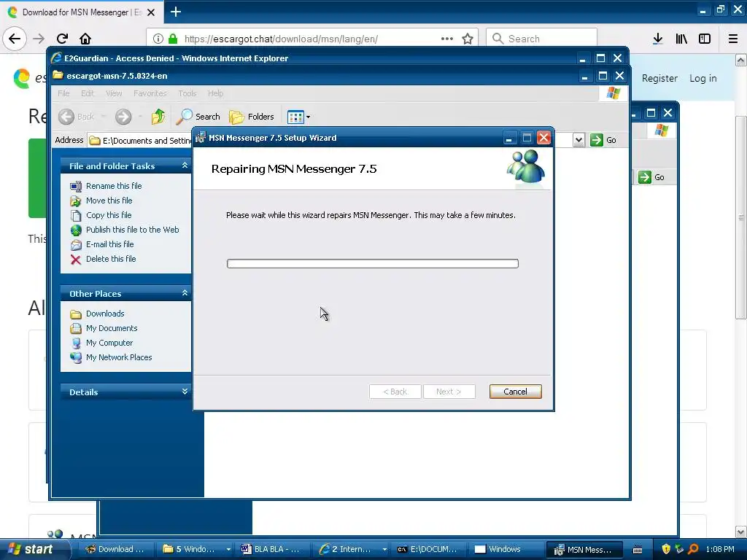Click the site info icon in URL bar
The width and height of the screenshot is (747, 560).
(x=158, y=39)
